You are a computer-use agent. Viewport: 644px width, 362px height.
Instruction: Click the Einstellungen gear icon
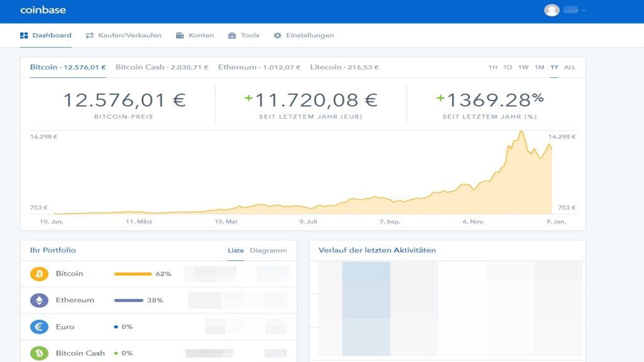click(x=277, y=36)
